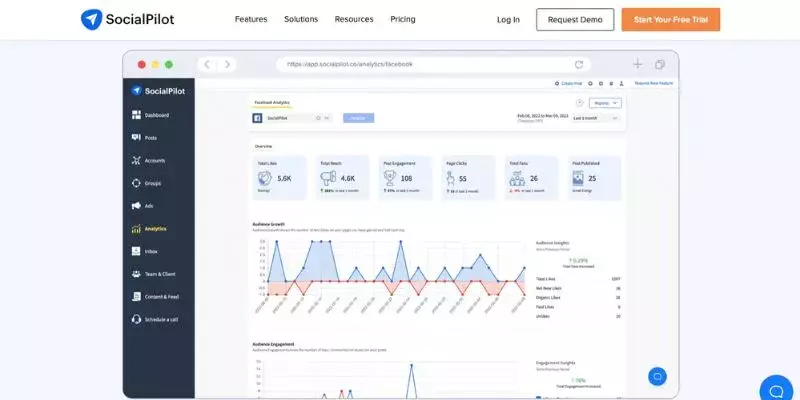Click the Facebook icon beside the SocialPilot account
Viewport: 800px width, 400px height.
(258, 118)
